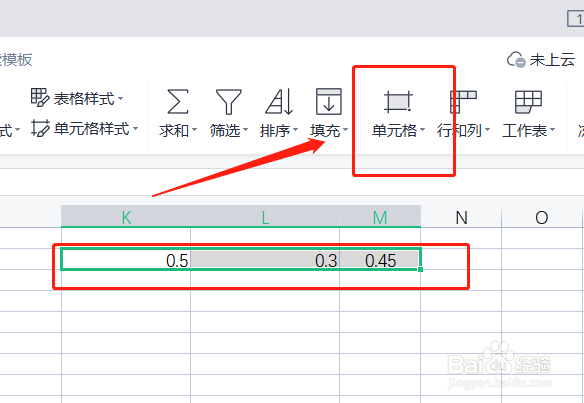
Task: Click the Rows and Columns (行和列) icon
Action: (x=463, y=102)
